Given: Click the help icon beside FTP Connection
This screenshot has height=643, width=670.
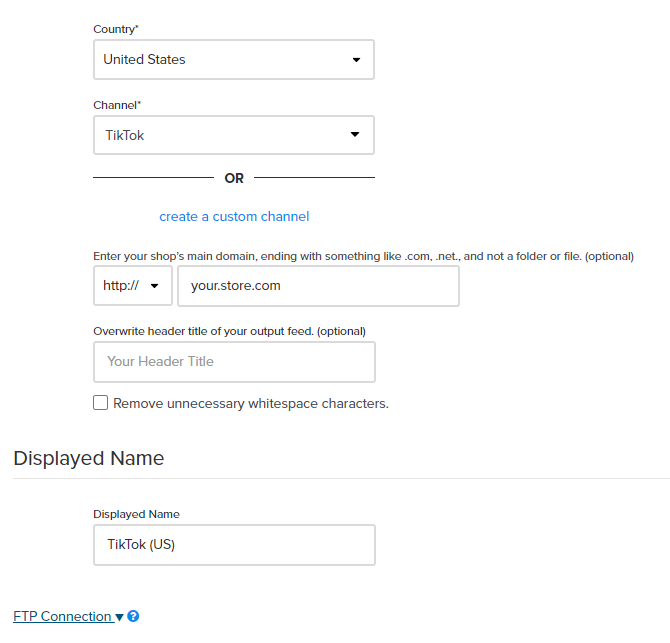Looking at the screenshot, I should [133, 617].
